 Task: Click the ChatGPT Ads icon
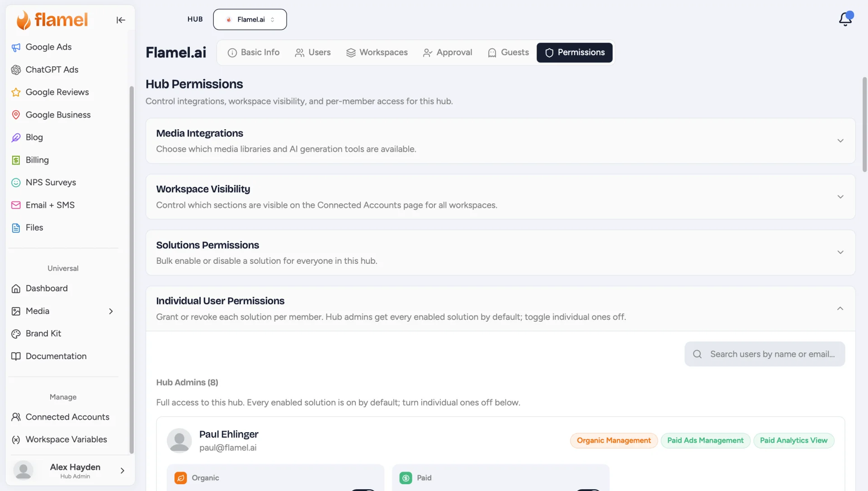point(16,70)
